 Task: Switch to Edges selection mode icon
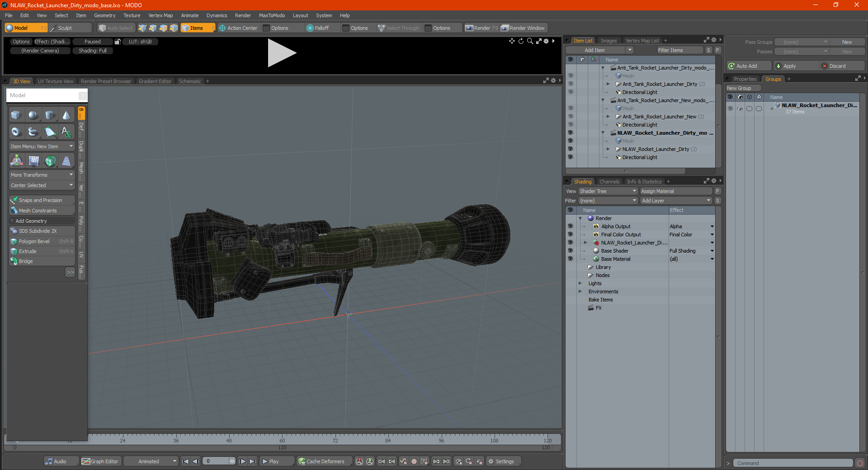point(153,28)
